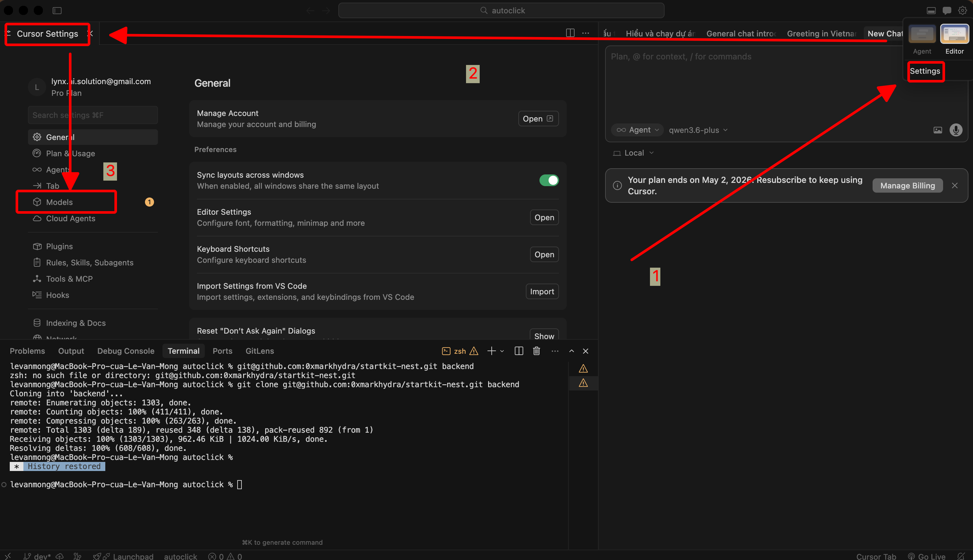This screenshot has width=973, height=560.
Task: Click the git graph icon in status bar
Action: pos(77,556)
